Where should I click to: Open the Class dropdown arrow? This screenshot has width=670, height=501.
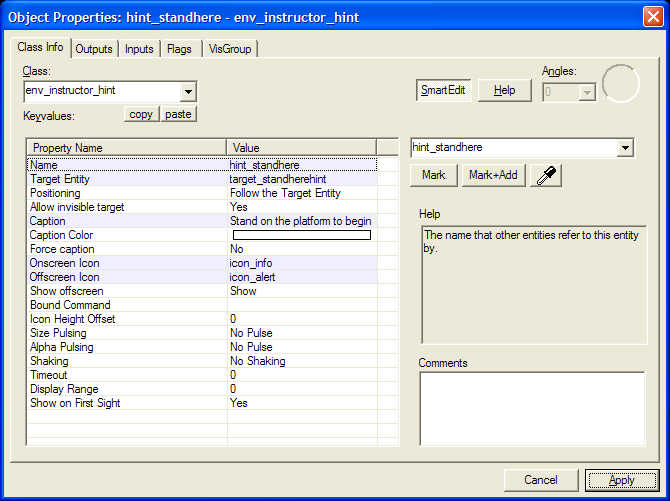pyautogui.click(x=188, y=91)
